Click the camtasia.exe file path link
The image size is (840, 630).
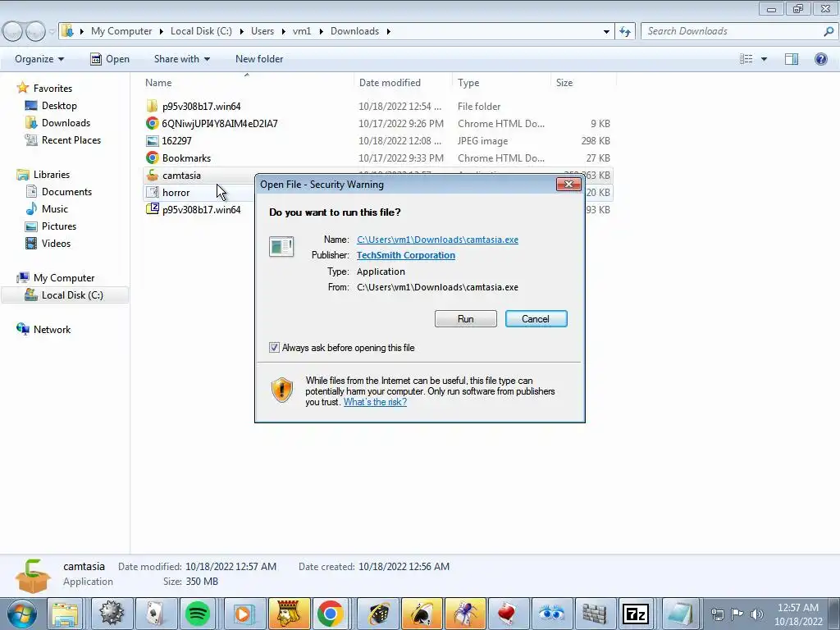click(x=437, y=240)
